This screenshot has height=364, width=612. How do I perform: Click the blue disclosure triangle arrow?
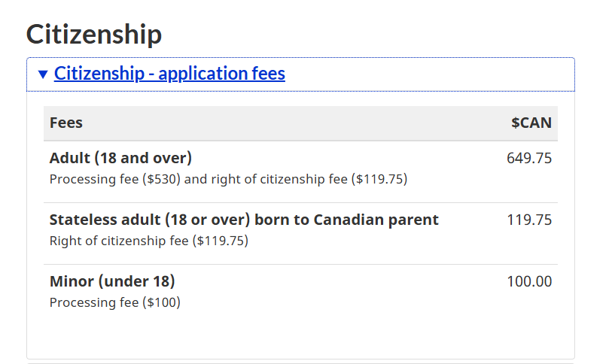(x=43, y=74)
